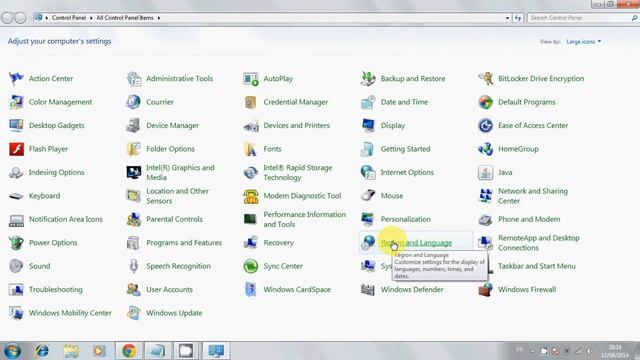Open the HomeGroup icon
640x360 pixels.
(x=486, y=149)
